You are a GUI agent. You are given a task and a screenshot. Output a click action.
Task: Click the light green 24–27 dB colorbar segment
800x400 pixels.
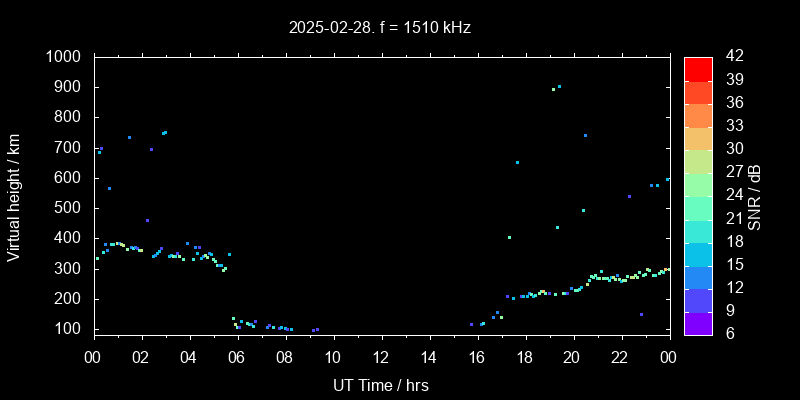tap(698, 184)
